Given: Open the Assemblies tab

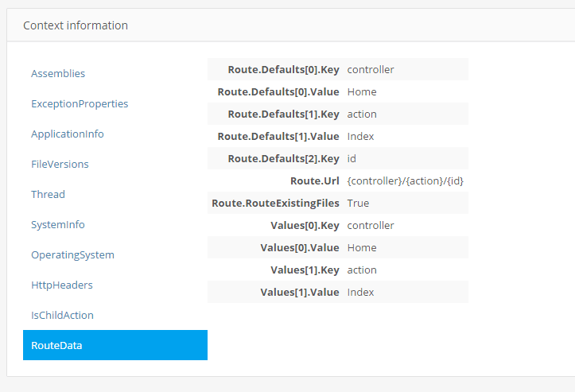Looking at the screenshot, I should 58,73.
